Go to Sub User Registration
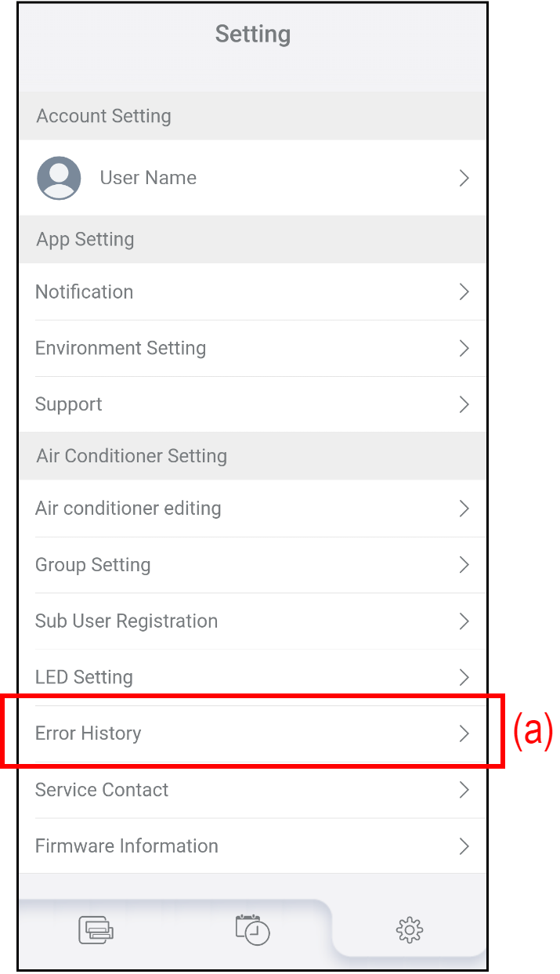 coord(127,621)
